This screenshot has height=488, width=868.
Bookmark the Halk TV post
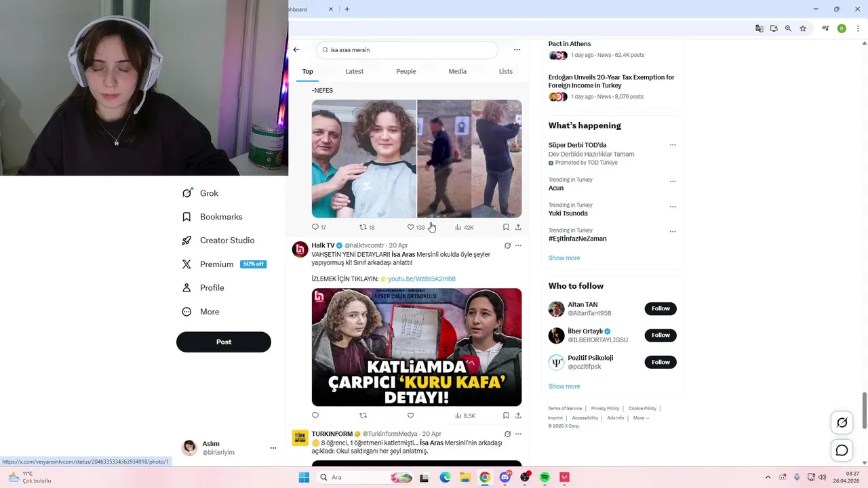(x=506, y=415)
